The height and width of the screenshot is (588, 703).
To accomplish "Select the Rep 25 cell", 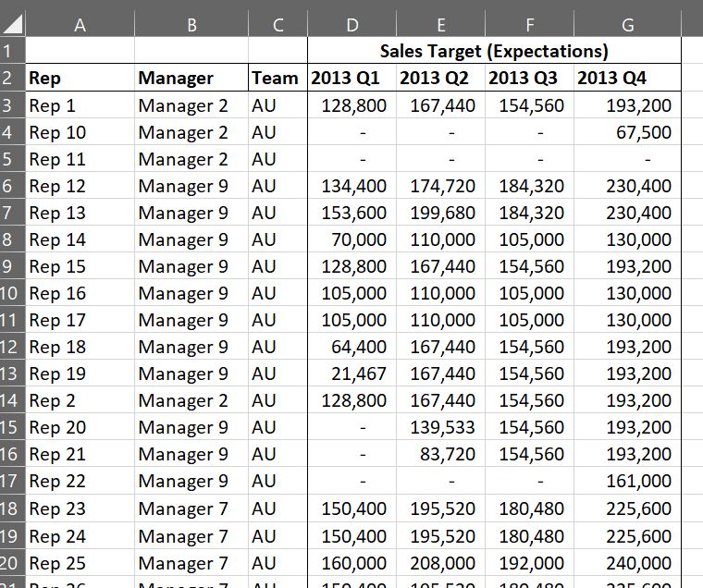I will point(80,563).
